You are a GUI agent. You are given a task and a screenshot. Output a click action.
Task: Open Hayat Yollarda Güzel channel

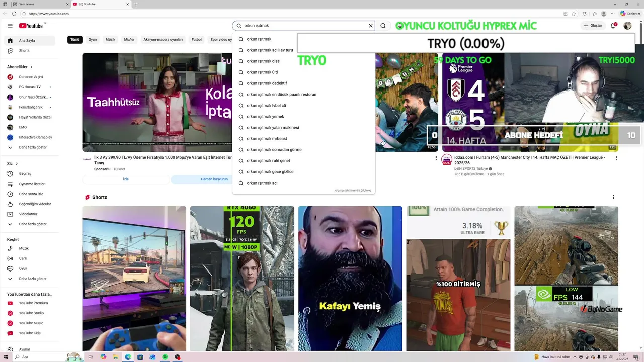[30, 117]
